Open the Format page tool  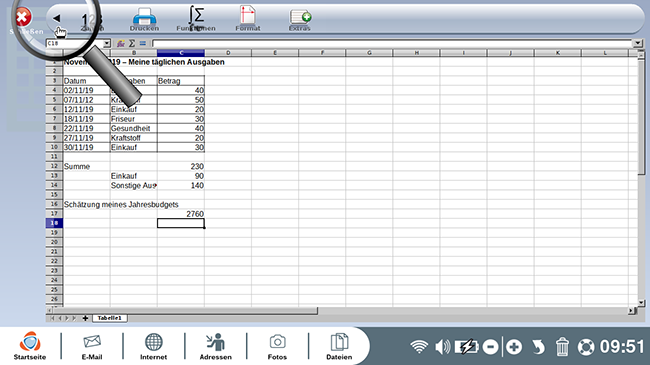click(x=247, y=19)
